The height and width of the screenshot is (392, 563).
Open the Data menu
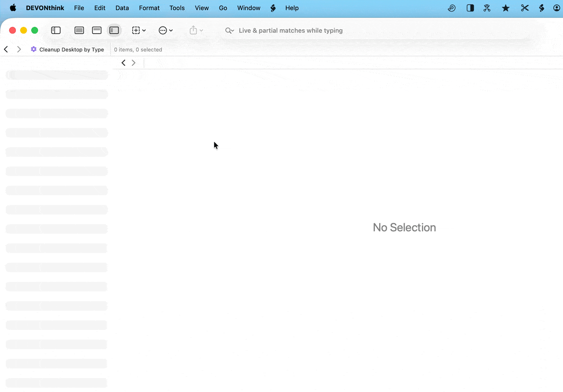122,8
